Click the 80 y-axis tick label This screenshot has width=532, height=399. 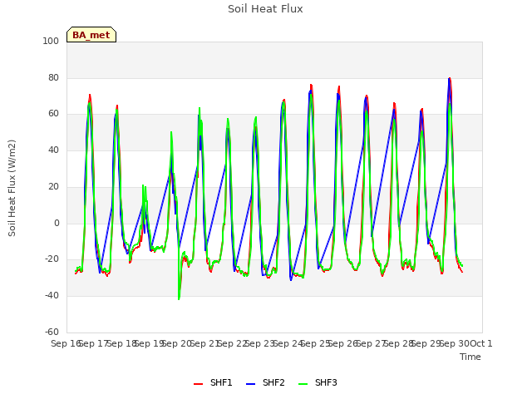coord(53,77)
